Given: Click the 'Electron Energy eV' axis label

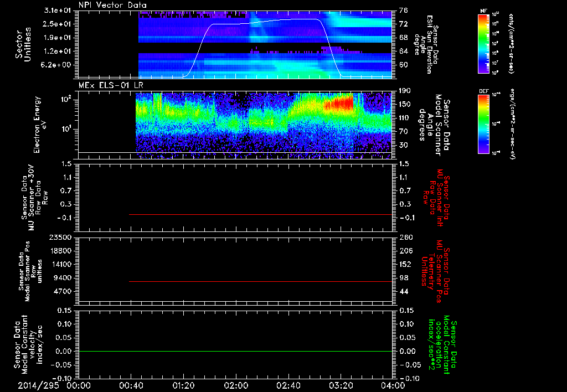Looking at the screenshot, I should click(40, 124).
